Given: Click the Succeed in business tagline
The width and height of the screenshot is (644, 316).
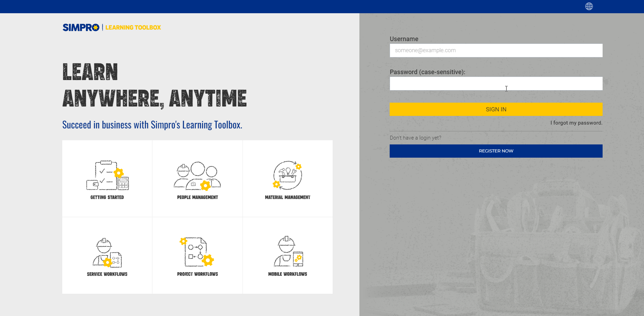Looking at the screenshot, I should coord(152,125).
